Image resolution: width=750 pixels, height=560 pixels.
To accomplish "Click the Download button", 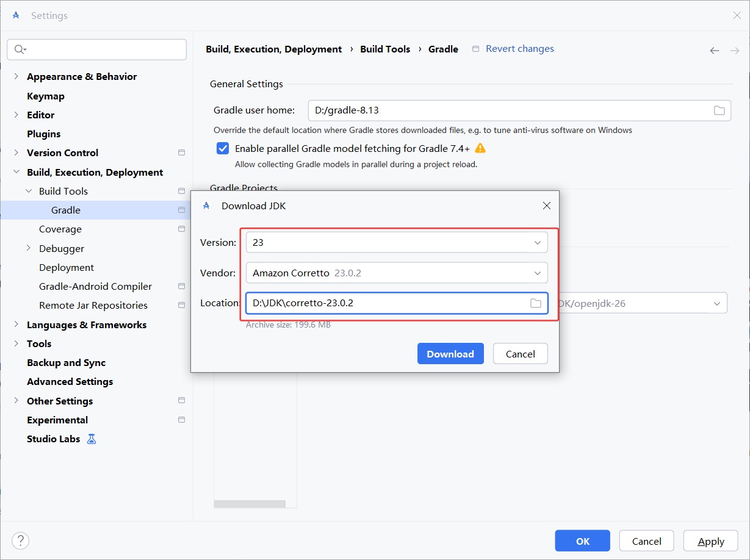I will (450, 354).
